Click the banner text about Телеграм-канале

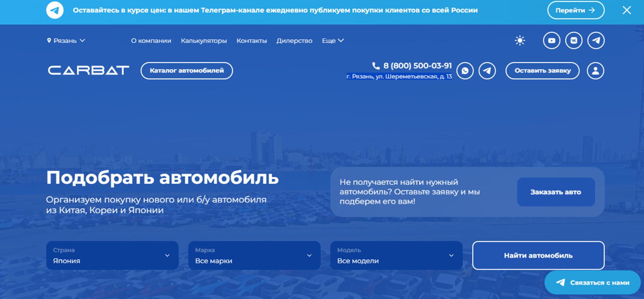point(275,10)
